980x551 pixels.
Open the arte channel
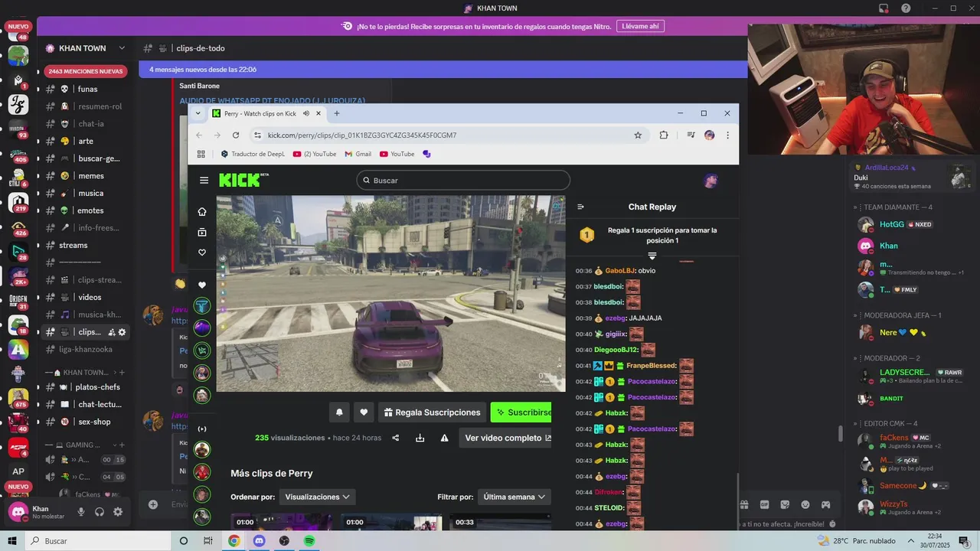pyautogui.click(x=85, y=141)
